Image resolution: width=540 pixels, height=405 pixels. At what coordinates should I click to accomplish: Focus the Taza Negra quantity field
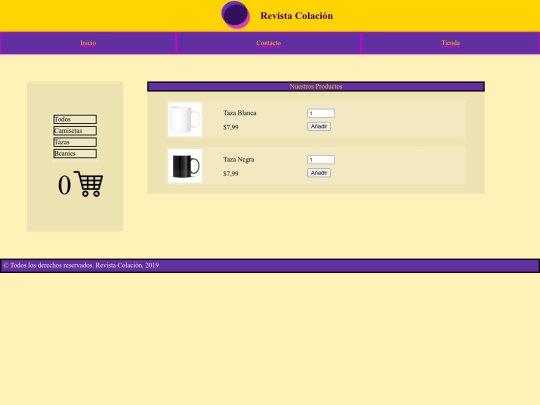(x=321, y=159)
